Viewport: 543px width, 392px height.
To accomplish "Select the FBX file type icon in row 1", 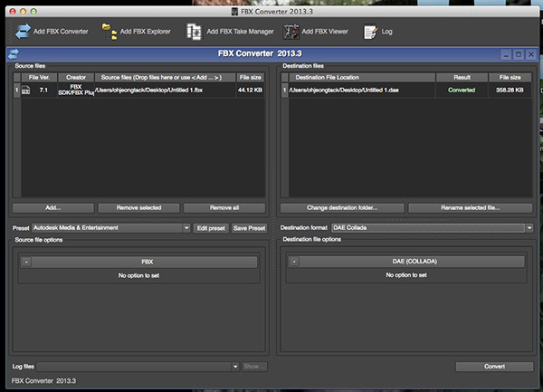I will (26, 91).
